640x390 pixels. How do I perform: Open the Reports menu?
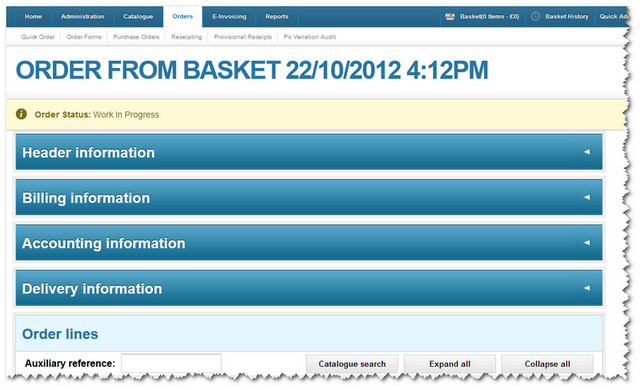click(277, 17)
